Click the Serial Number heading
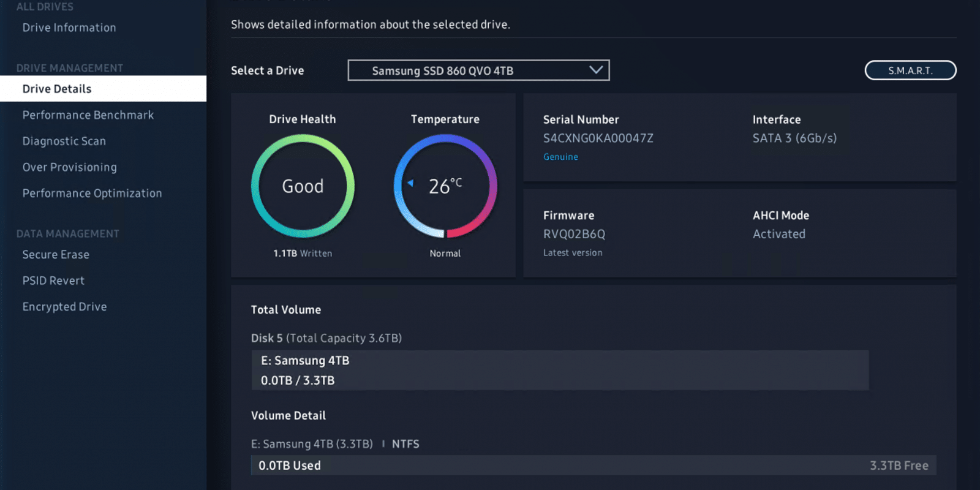980x490 pixels. 581,120
